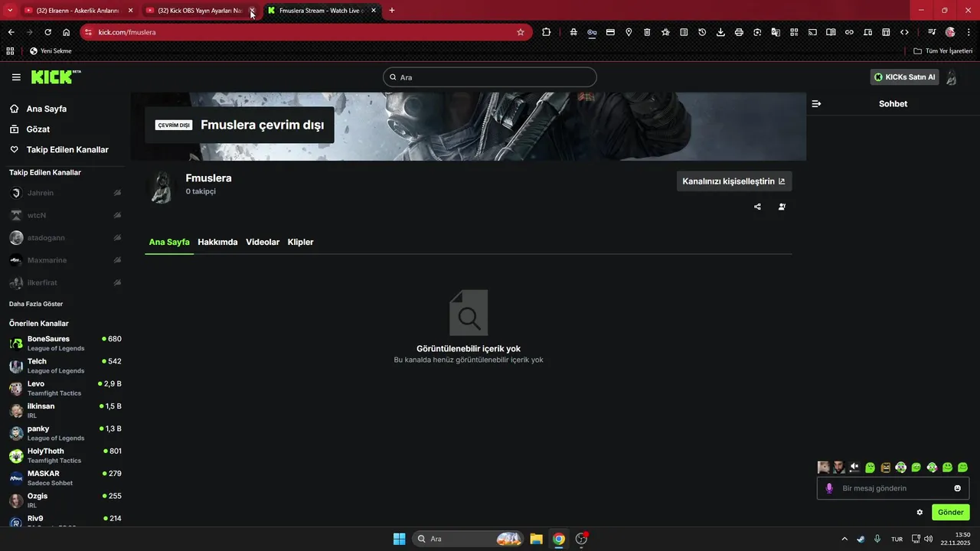Viewport: 980px width, 551px height.
Task: Open recommended channel Levo
Action: point(65,388)
